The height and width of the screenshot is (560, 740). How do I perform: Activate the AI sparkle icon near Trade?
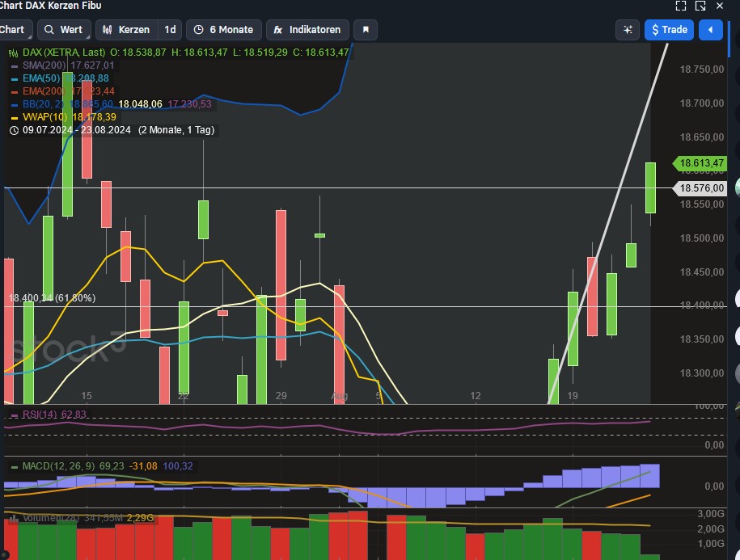627,29
